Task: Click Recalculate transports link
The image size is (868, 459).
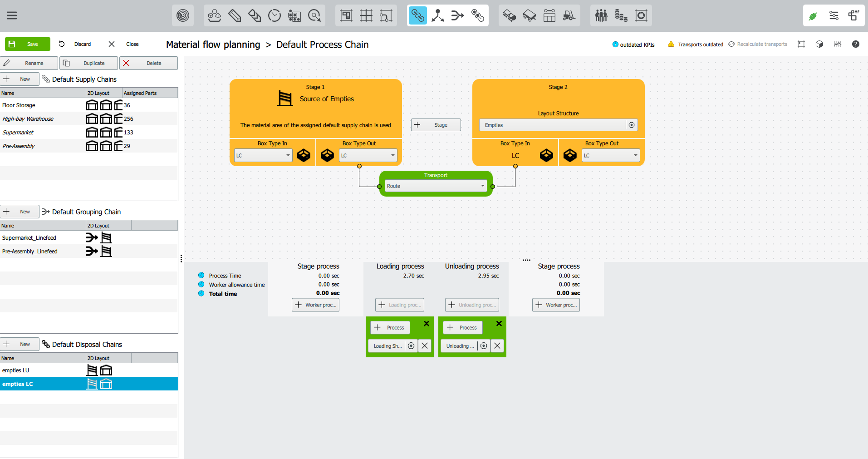Action: click(757, 44)
